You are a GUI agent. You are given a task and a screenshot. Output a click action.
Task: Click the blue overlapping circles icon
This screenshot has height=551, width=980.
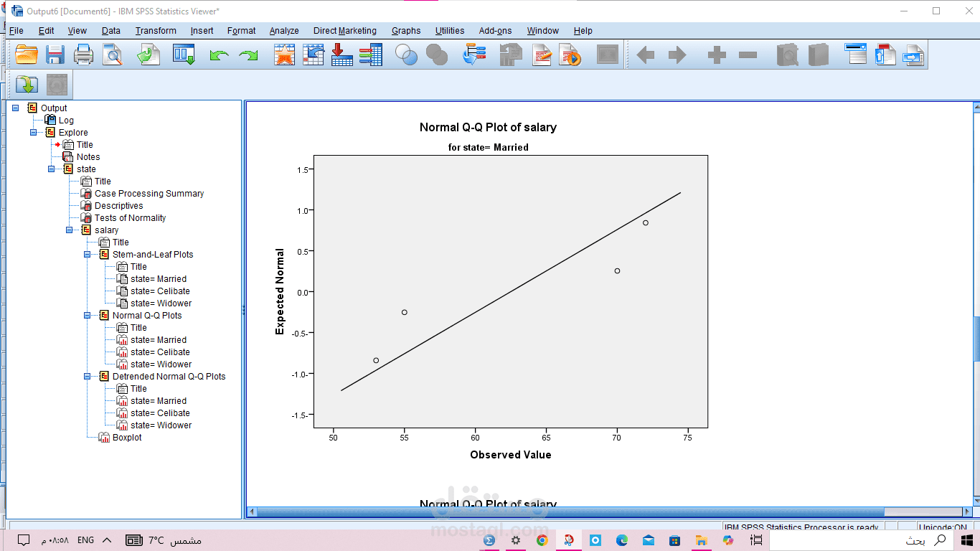pyautogui.click(x=407, y=55)
